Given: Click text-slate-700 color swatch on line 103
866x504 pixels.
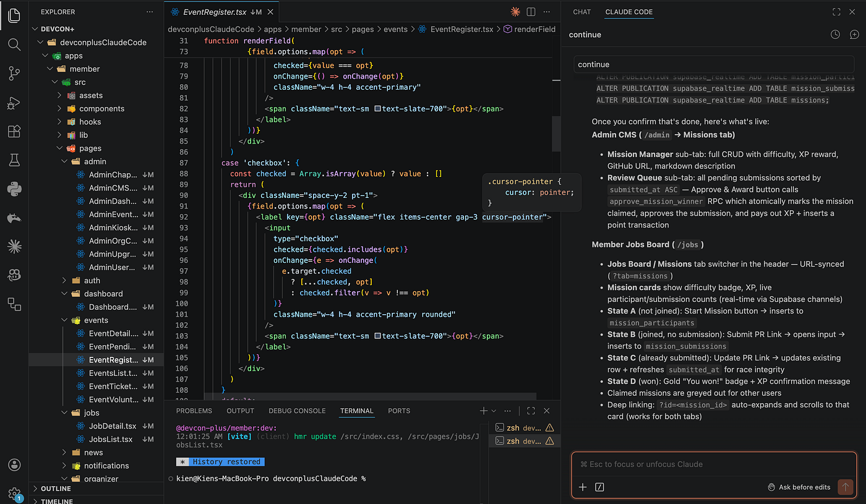Looking at the screenshot, I should coord(377,336).
